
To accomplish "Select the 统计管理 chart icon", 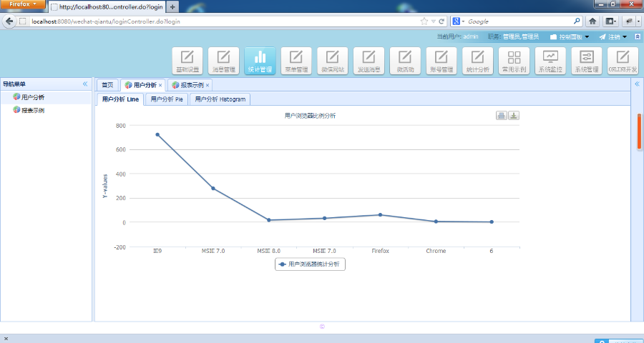I will point(260,61).
